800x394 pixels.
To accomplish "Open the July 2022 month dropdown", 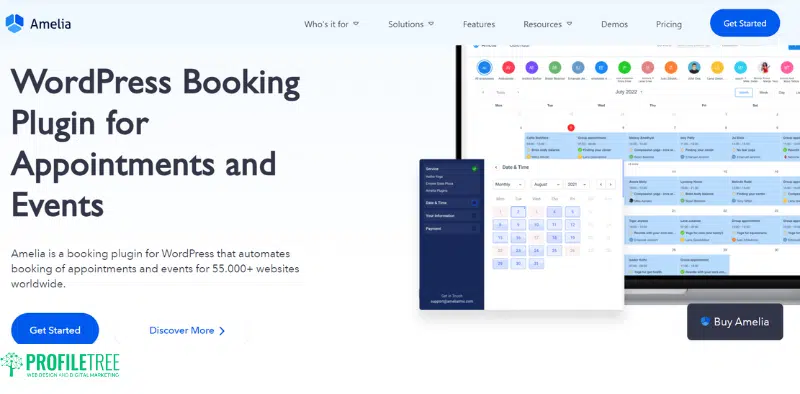I will point(629,92).
